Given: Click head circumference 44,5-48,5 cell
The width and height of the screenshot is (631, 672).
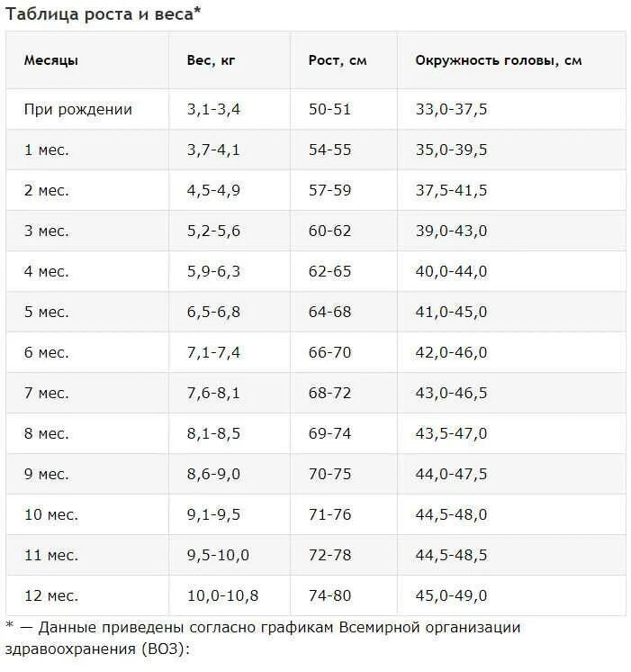Looking at the screenshot, I should (x=451, y=555).
